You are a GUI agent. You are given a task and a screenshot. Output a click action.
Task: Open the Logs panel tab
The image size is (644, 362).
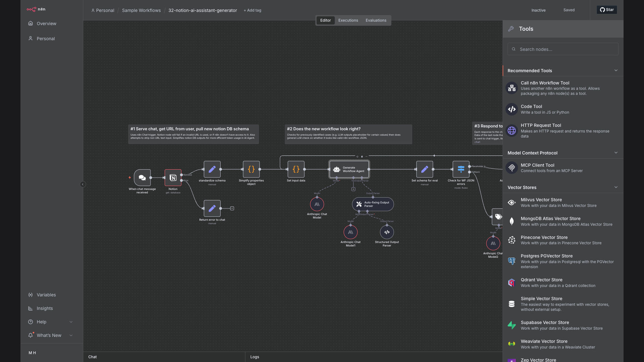[x=255, y=357]
